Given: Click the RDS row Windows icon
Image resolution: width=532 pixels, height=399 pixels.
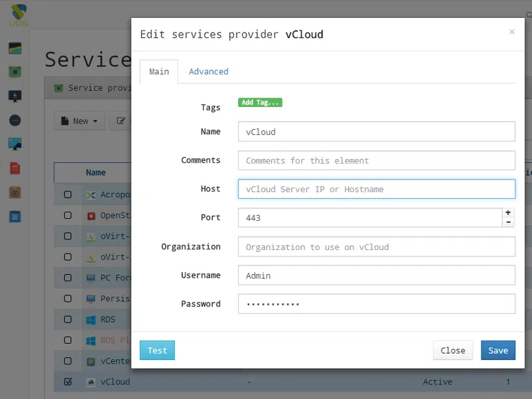Looking at the screenshot, I should (91, 320).
